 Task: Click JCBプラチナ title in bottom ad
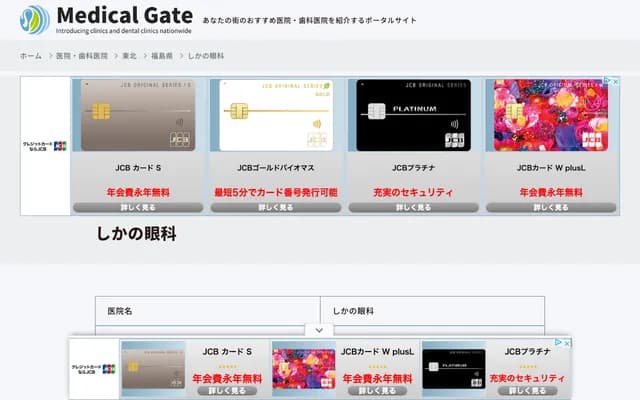pos(527,351)
